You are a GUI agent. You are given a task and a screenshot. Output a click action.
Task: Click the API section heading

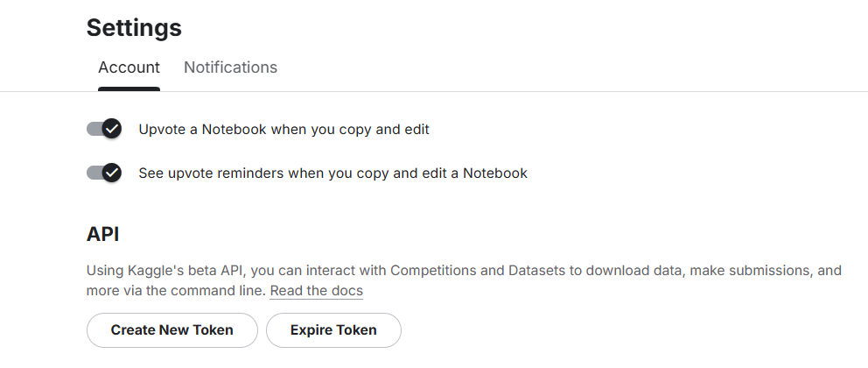tap(102, 235)
